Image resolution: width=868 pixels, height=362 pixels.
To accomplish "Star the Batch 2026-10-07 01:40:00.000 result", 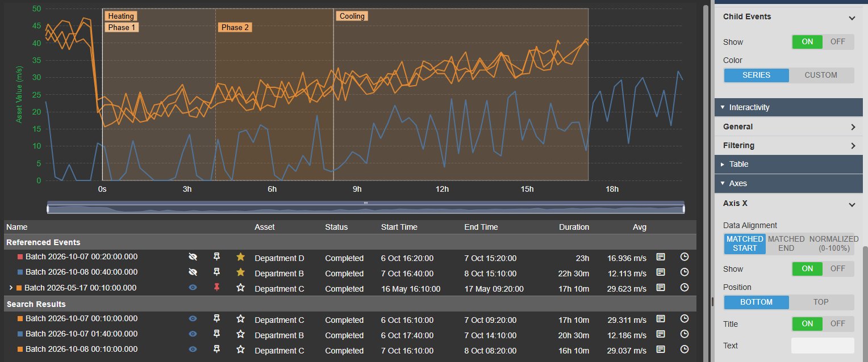I will pyautogui.click(x=240, y=334).
